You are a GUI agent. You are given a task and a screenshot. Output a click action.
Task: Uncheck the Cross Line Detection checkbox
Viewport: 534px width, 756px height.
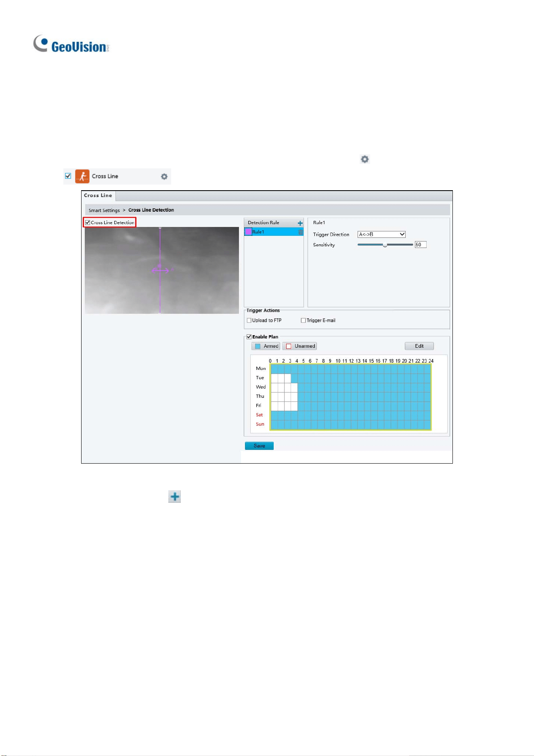click(88, 223)
